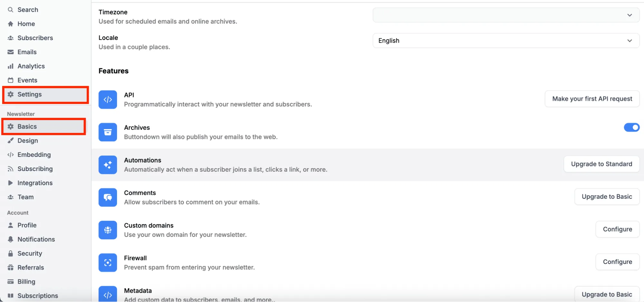Click the Comments speech bubble icon
This screenshot has height=302, width=644.
pos(108,197)
